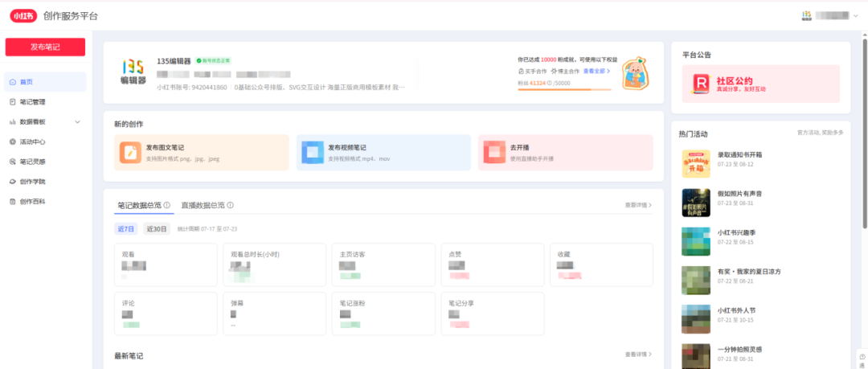Screen dimensions: 868x369
Task: Click the 去开播 card
Action: (x=566, y=153)
